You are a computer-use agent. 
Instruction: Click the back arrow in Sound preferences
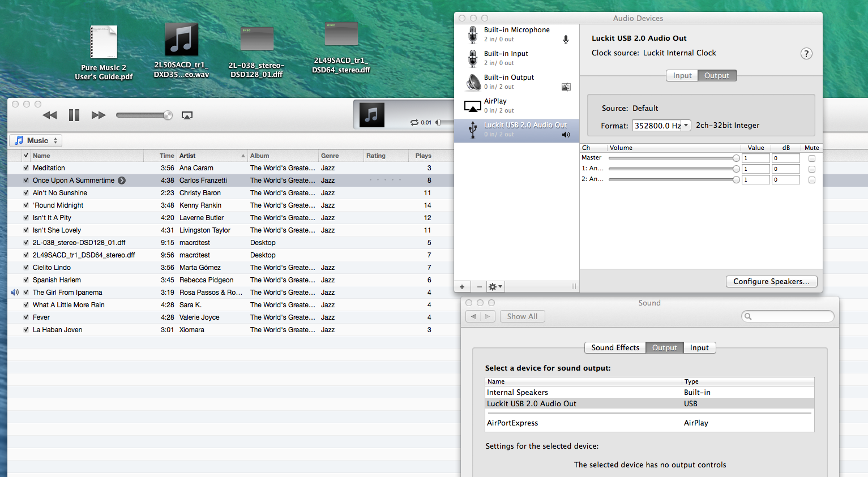pyautogui.click(x=473, y=316)
